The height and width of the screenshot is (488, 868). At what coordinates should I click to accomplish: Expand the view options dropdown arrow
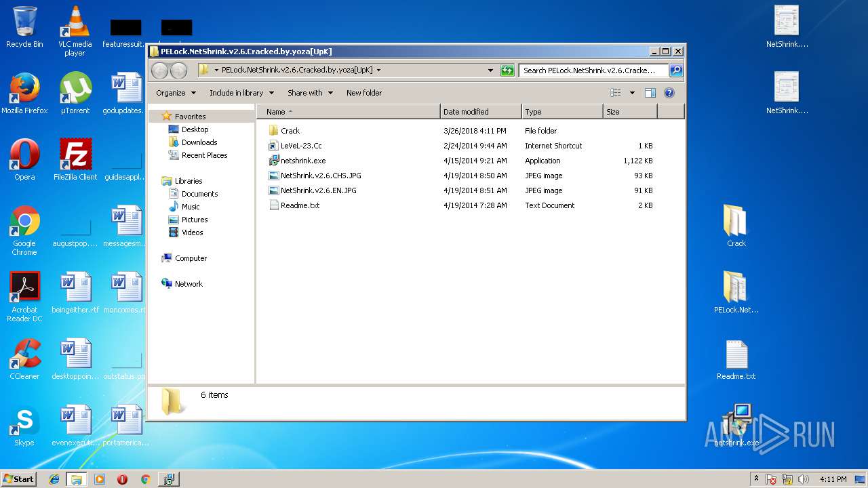tap(632, 93)
